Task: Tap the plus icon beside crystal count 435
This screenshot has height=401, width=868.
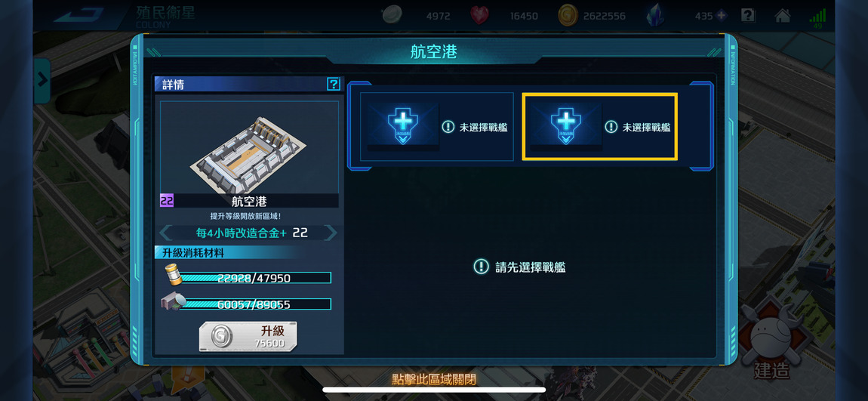Action: pos(722,16)
